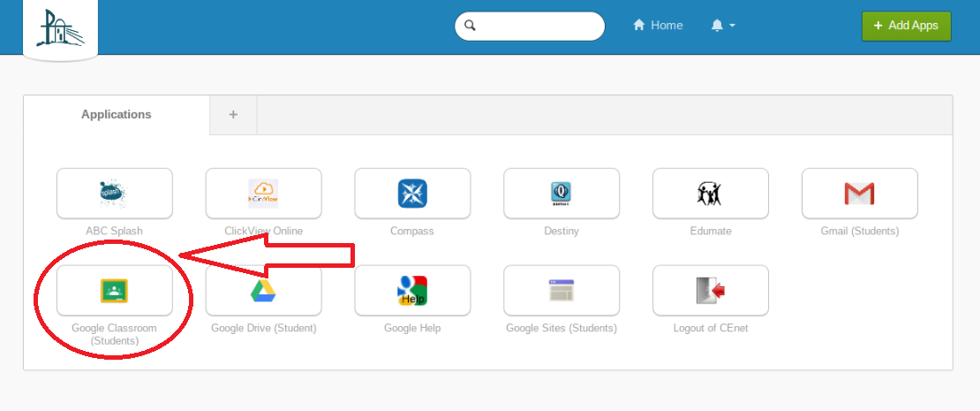Open Google Sites (Students) tile

(562, 291)
